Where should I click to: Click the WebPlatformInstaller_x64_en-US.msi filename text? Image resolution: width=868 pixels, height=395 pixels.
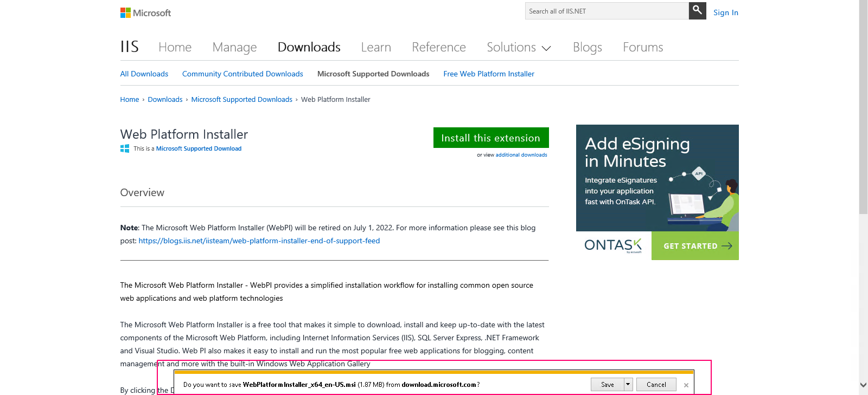tap(299, 385)
